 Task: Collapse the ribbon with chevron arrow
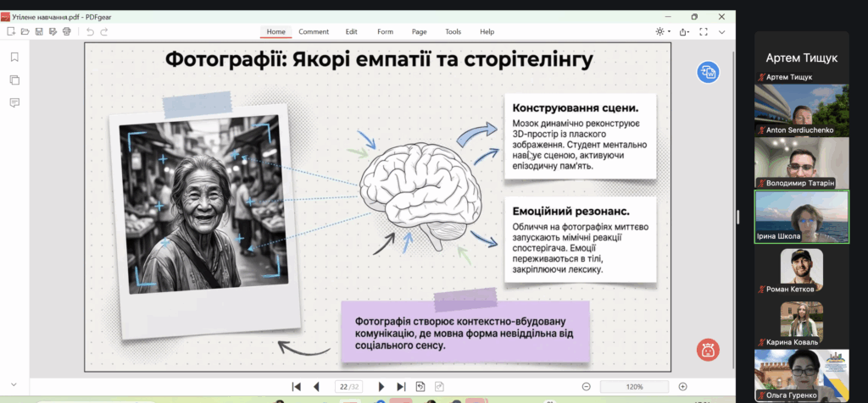click(x=722, y=31)
